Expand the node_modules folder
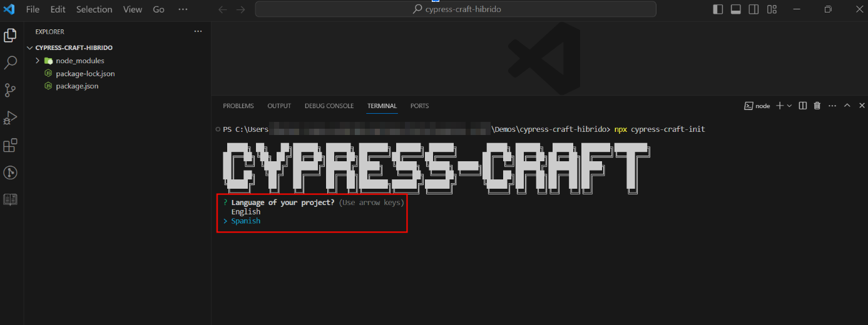Screen dimensions: 868x325 click(x=38, y=61)
